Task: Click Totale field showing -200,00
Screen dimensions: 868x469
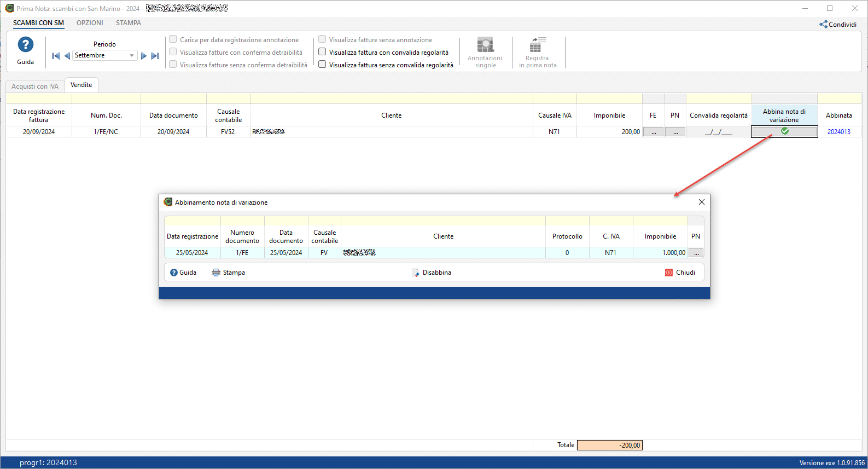Action: tap(609, 445)
